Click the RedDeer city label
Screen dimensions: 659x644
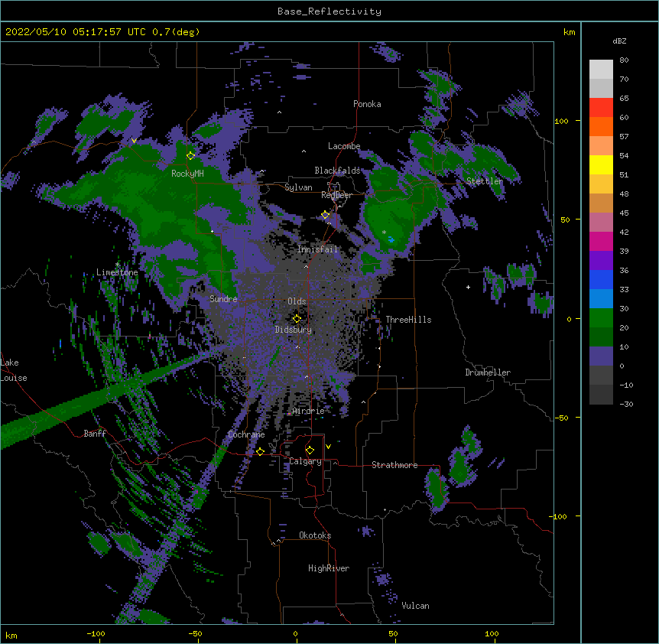coord(336,195)
